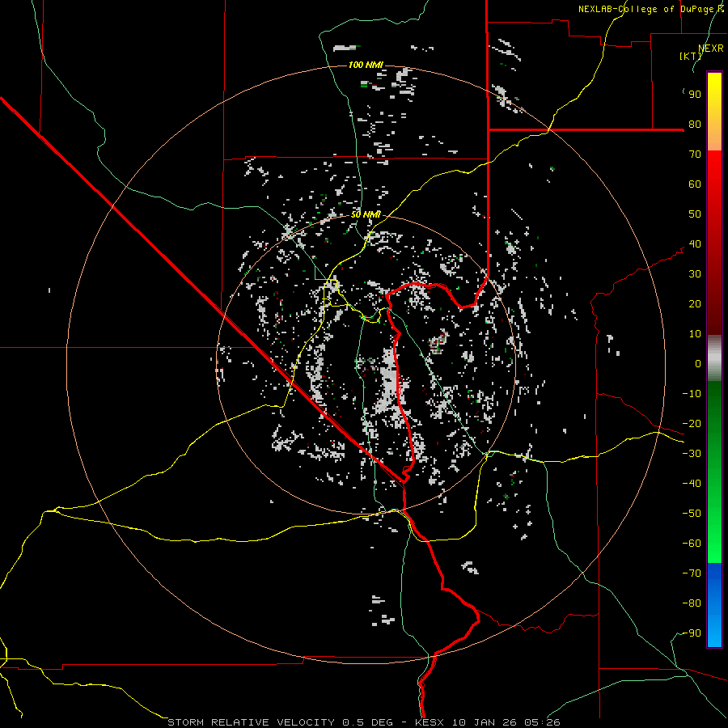The width and height of the screenshot is (728, 728).
Task: Click the -10 value on velocity scale
Action: pos(692,394)
